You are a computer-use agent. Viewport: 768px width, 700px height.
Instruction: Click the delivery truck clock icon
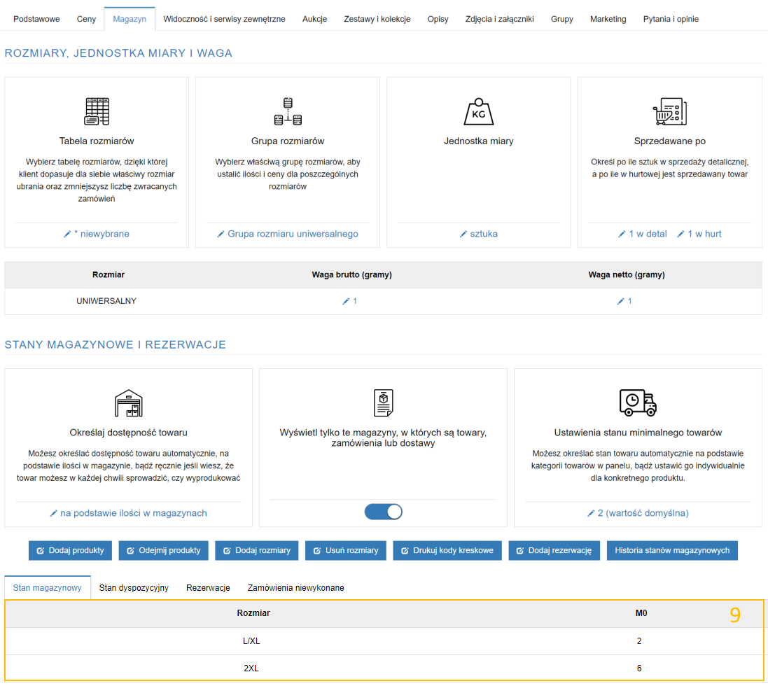coord(638,403)
